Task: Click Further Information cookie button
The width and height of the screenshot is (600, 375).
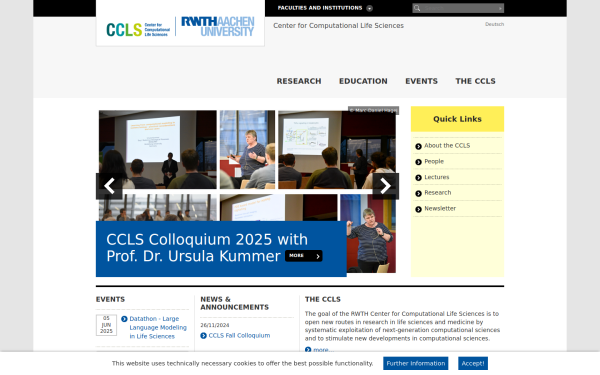Action: click(x=416, y=364)
